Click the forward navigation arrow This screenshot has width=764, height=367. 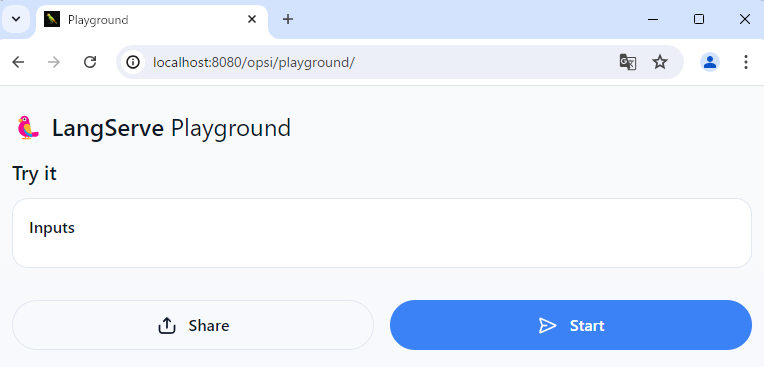pyautogui.click(x=54, y=62)
